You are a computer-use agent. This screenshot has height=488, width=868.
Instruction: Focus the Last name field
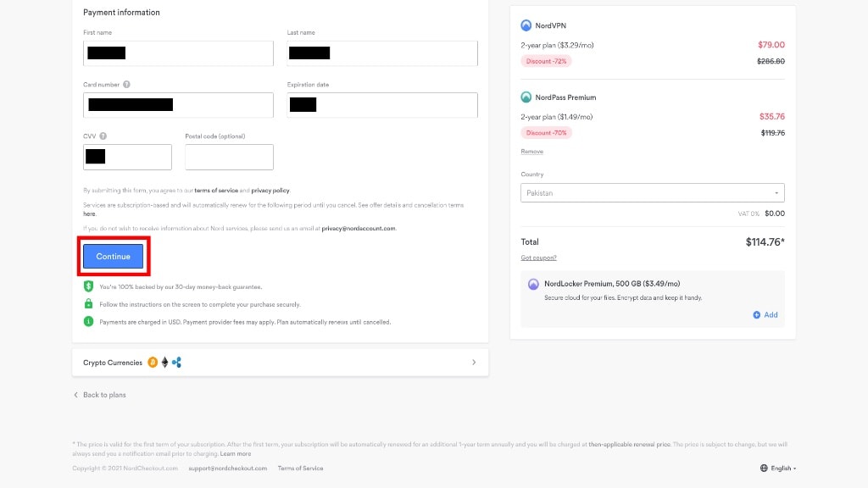[x=382, y=53]
